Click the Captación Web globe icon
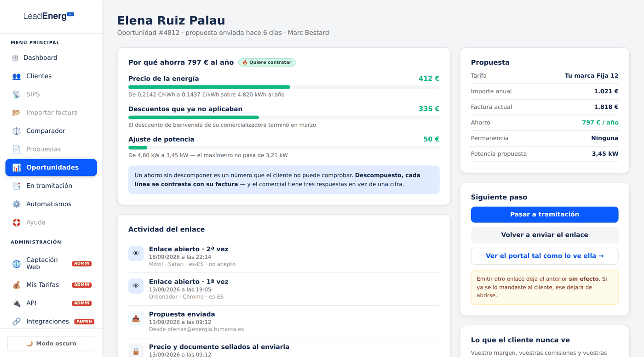 (x=17, y=264)
